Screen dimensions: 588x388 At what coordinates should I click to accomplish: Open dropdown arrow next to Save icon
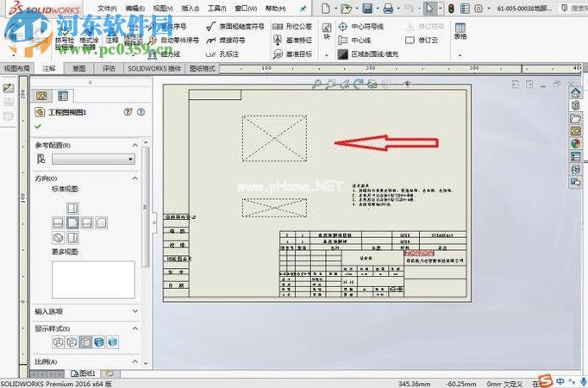click(378, 9)
